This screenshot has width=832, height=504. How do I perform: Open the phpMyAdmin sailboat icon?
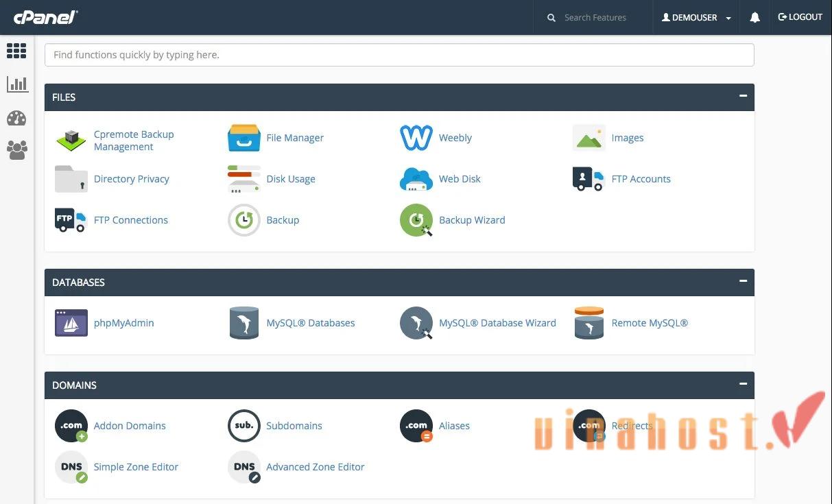[71, 323]
